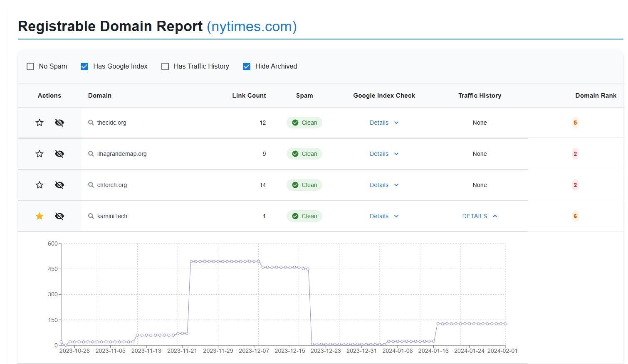Click the 2023-12-23 chart axis label
The image size is (628, 364).
(326, 351)
